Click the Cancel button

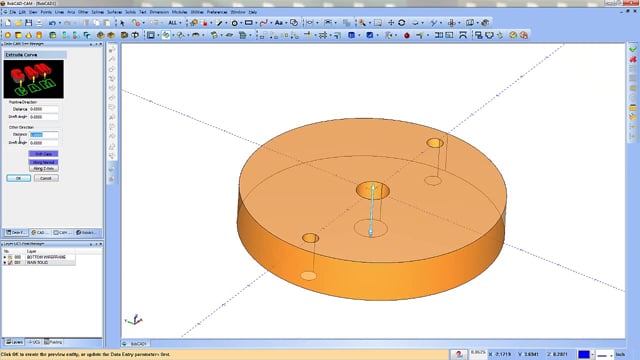pyautogui.click(x=46, y=178)
